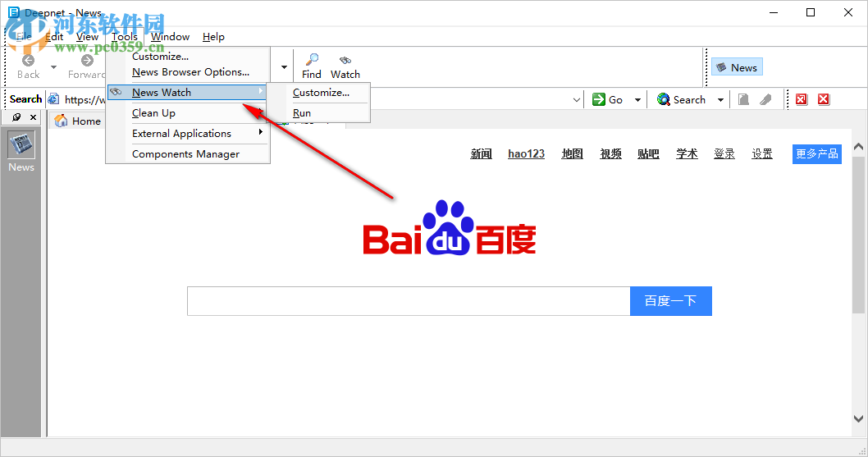Click inside the Baidu search input box
The image size is (868, 457).
[x=409, y=301]
